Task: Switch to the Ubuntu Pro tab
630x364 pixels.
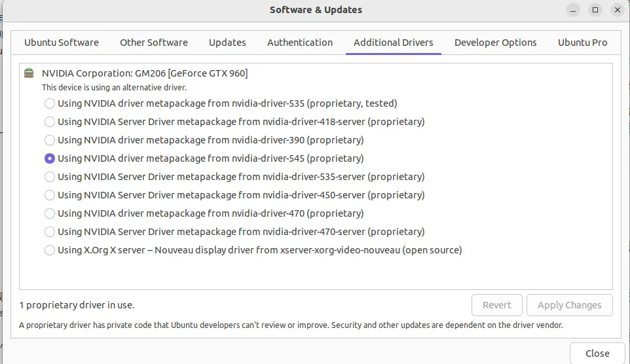Action: (583, 43)
